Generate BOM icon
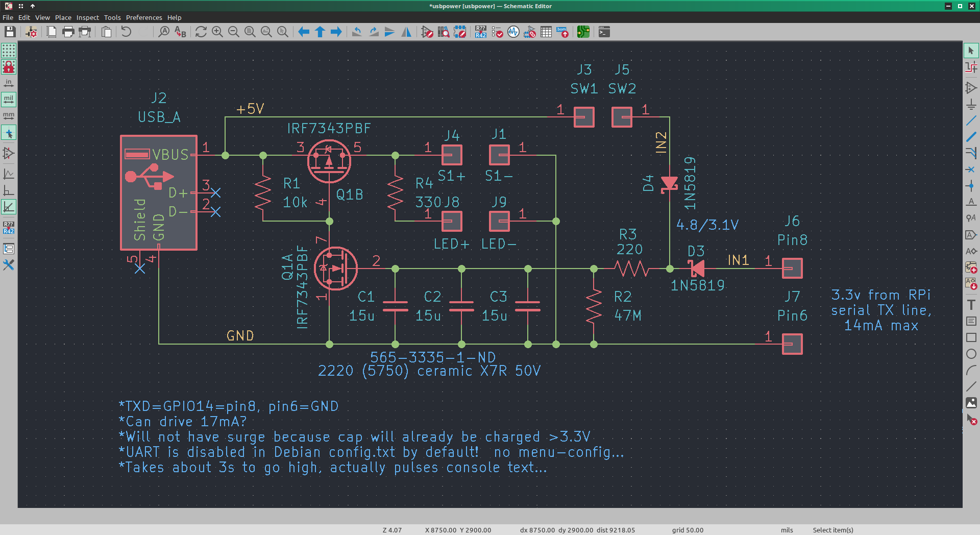 coord(562,32)
